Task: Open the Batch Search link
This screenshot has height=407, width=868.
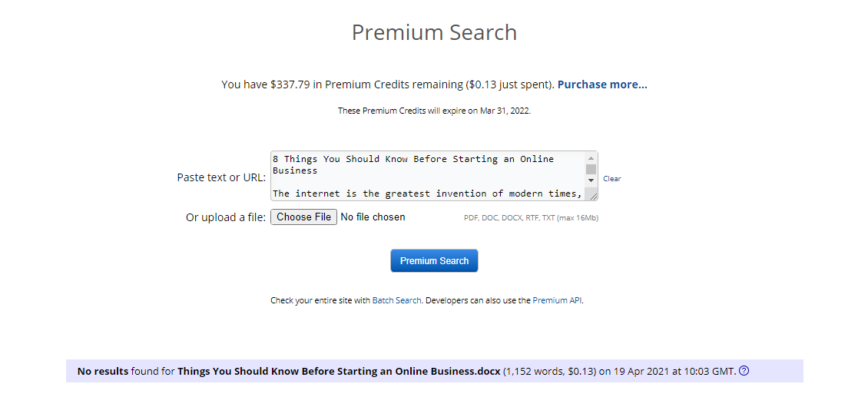Action: click(x=396, y=301)
